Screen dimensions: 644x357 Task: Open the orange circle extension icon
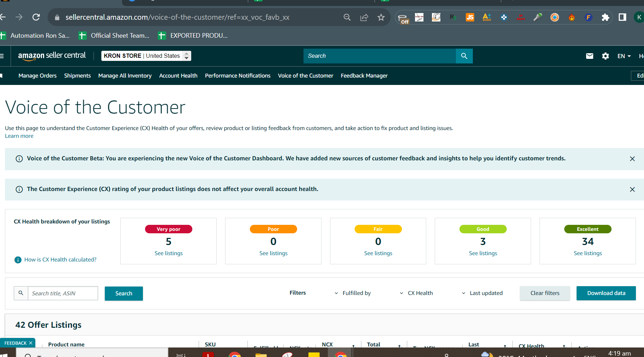click(x=555, y=17)
